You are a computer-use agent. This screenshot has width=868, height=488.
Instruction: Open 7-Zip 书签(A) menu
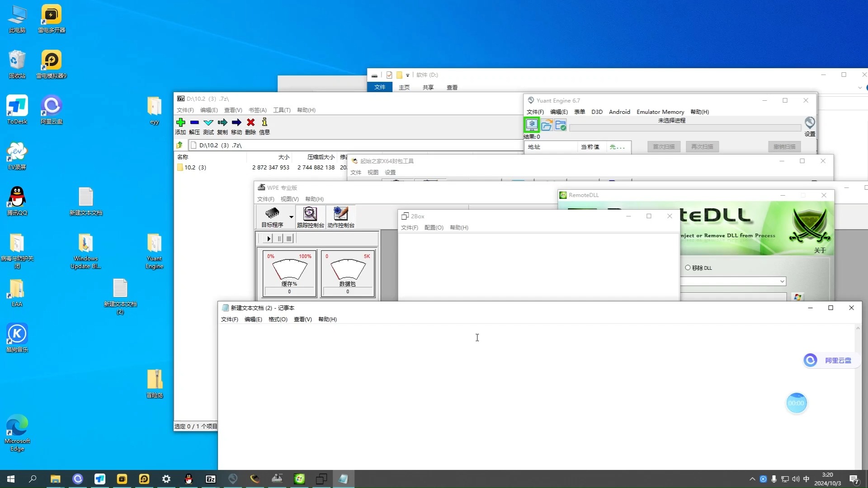(257, 110)
